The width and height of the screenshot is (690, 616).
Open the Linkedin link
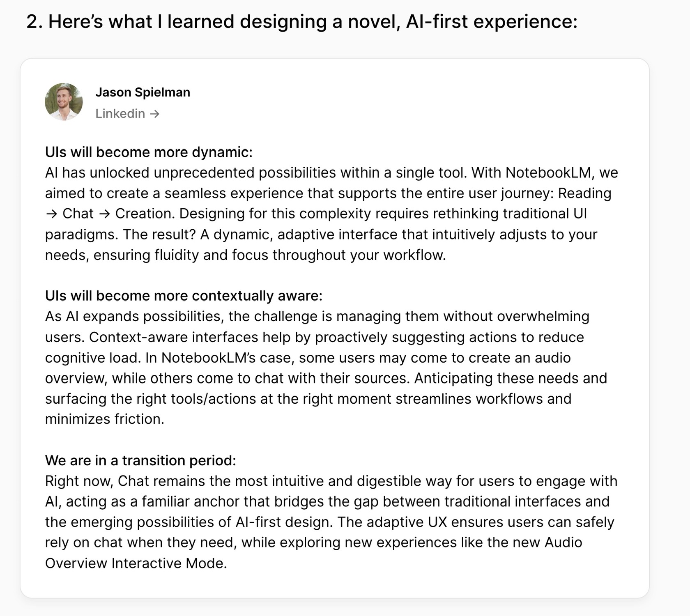pyautogui.click(x=120, y=114)
